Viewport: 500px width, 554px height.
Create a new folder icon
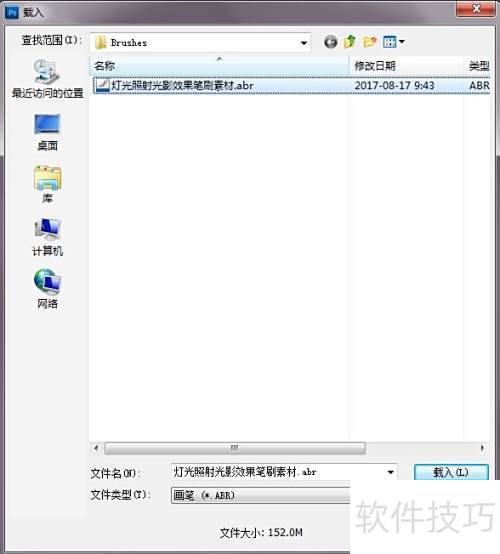point(370,42)
